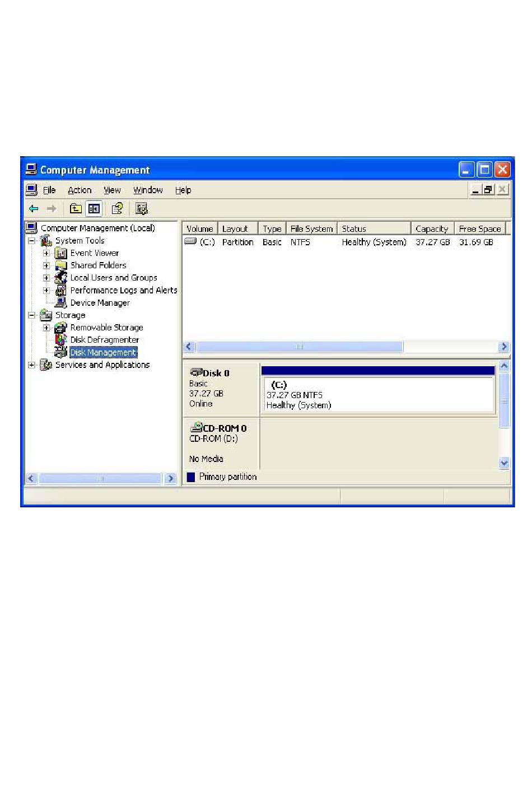
Task: Collapse the Storage node
Action: (32, 315)
